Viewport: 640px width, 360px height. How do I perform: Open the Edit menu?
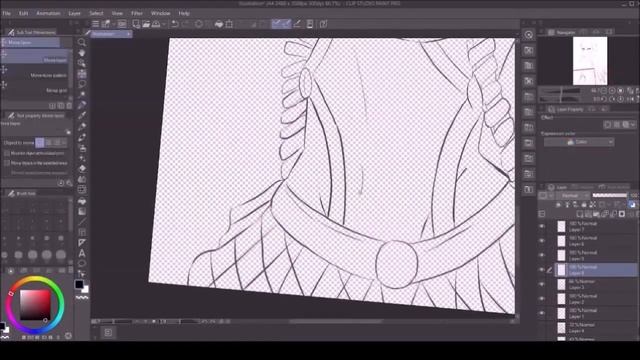click(x=23, y=13)
